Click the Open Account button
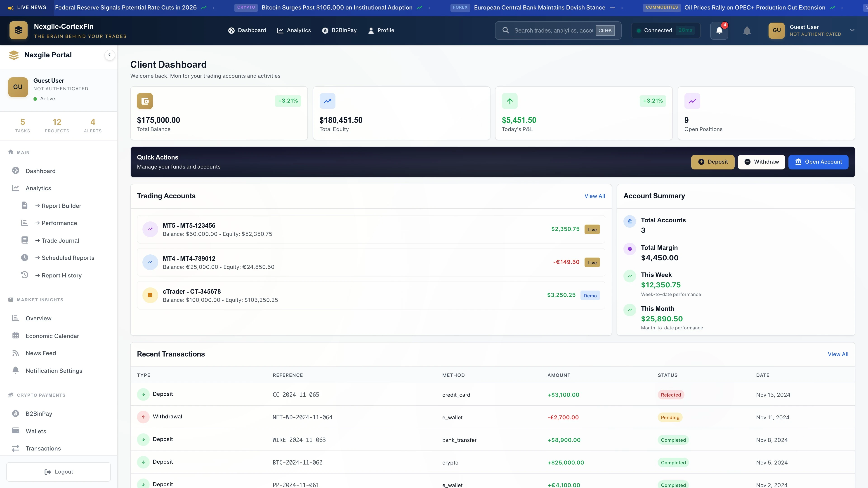 (818, 162)
